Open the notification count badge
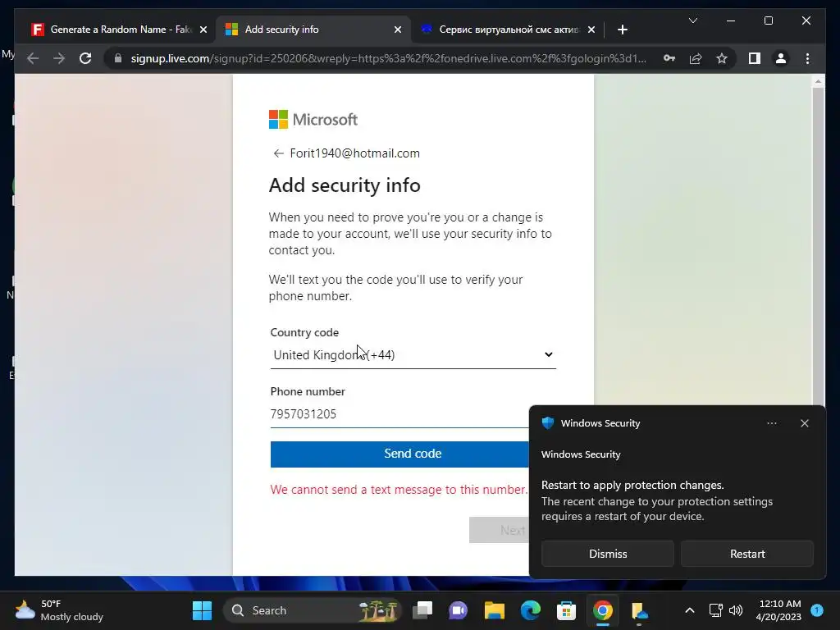Screen dimensions: 840x630 [817, 609]
